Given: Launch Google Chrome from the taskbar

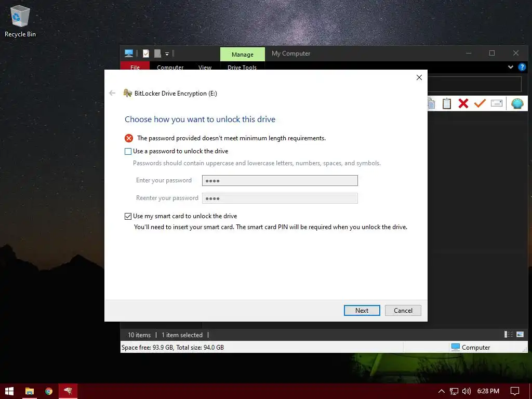Looking at the screenshot, I should tap(48, 391).
